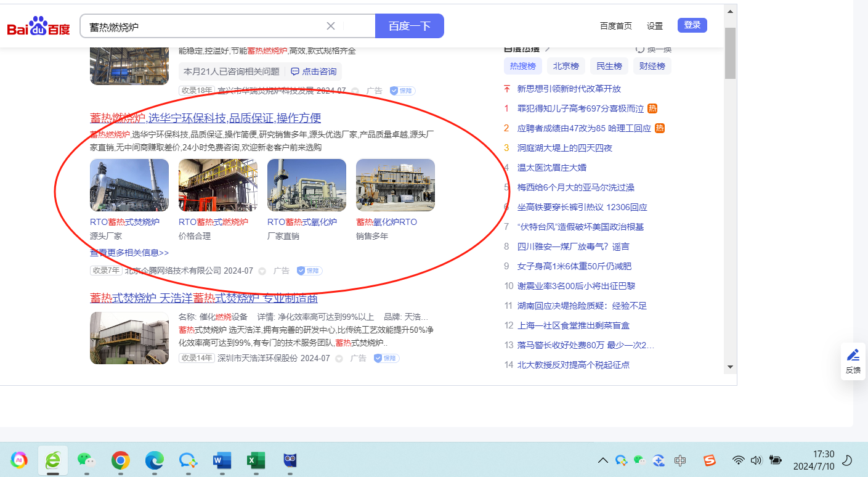Viewport: 868px width, 477px height.
Task: Click the Sogou input method tray icon
Action: [710, 460]
